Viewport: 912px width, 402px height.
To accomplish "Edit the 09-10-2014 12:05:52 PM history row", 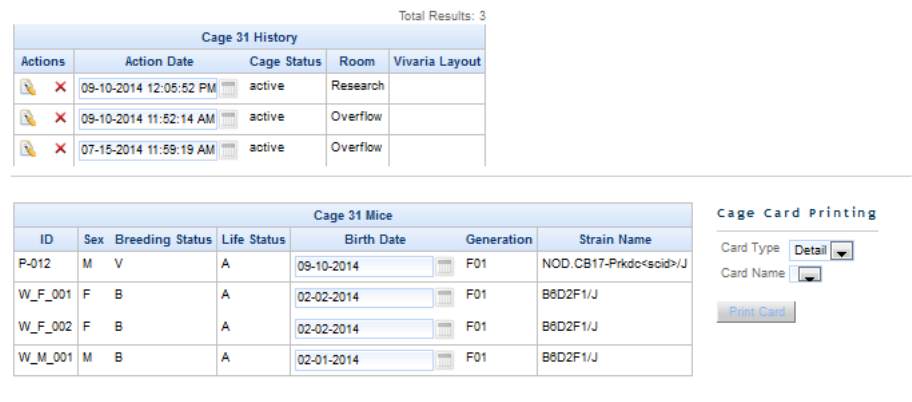I will 29,88.
